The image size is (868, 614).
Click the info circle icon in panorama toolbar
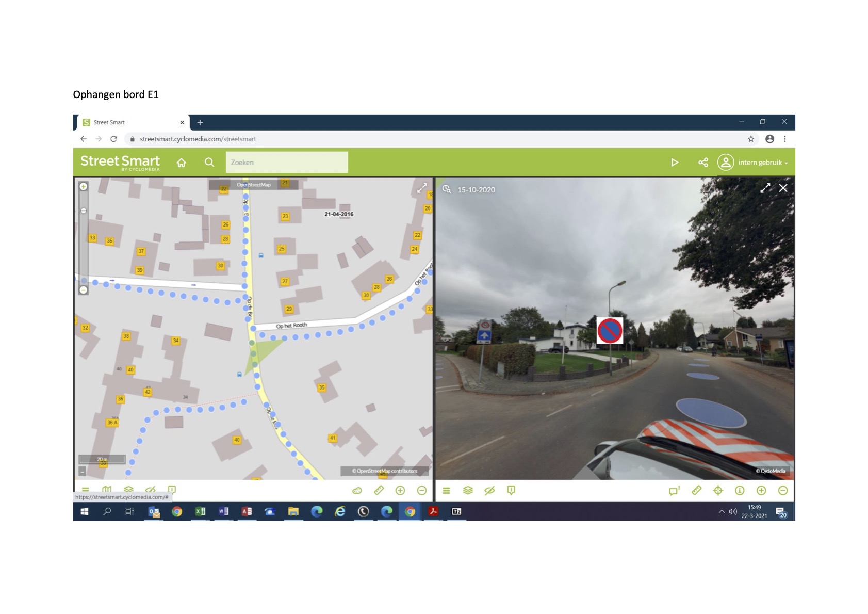click(740, 490)
